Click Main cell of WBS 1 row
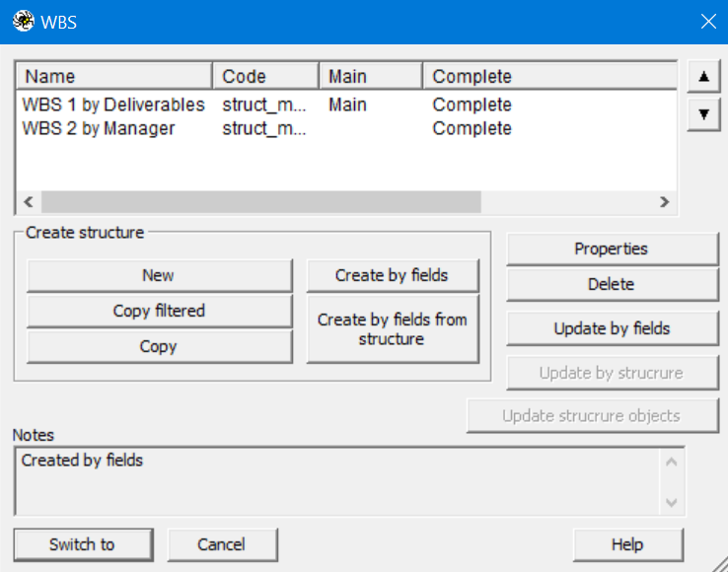Screen dimensions: 728x572 point(348,105)
